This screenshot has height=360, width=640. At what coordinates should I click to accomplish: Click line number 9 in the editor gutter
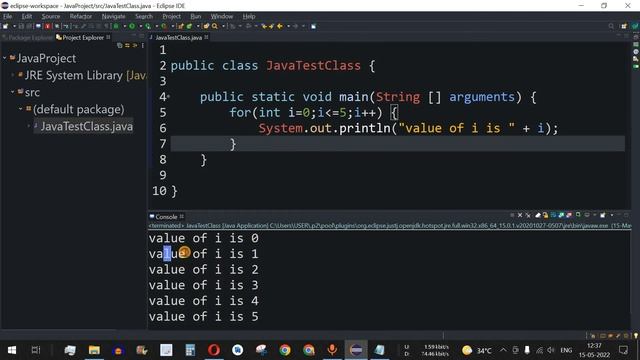pyautogui.click(x=162, y=175)
